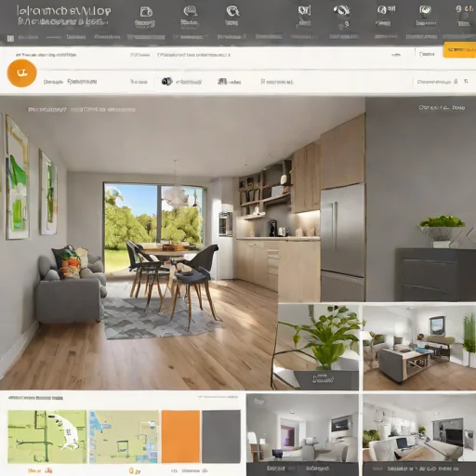Open the green map thumbnail on the left

[x=46, y=437]
